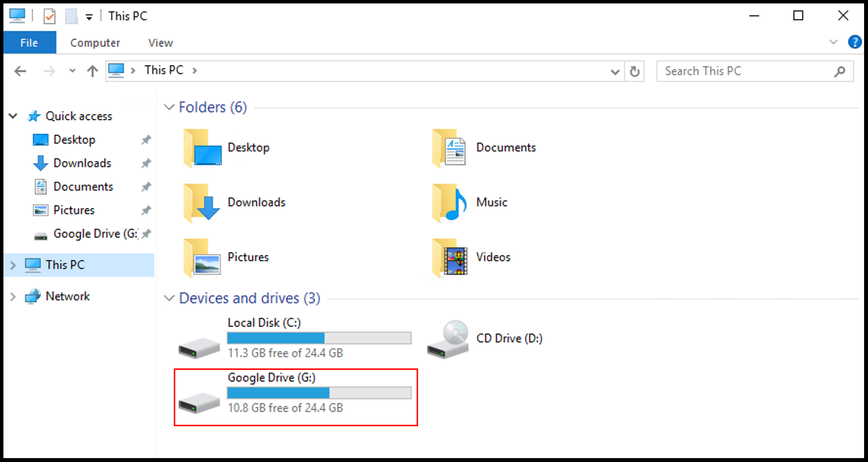Click the Properties icon in Quick Access Toolbar
868x462 pixels.
[49, 16]
